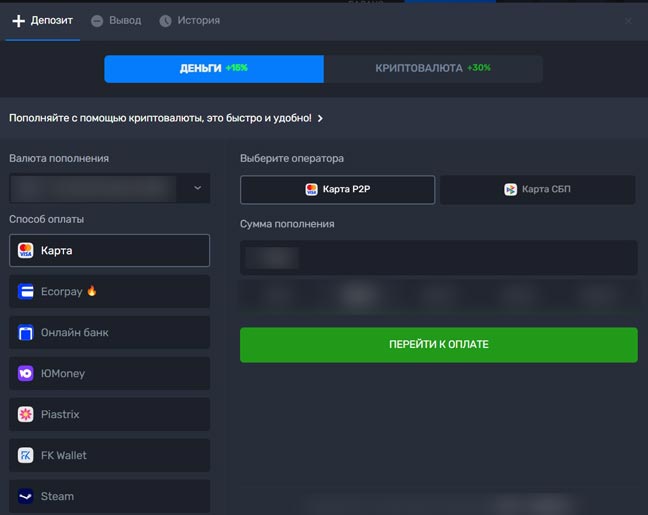Click the Piastrix logo icon
This screenshot has height=515, width=648.
26,414
